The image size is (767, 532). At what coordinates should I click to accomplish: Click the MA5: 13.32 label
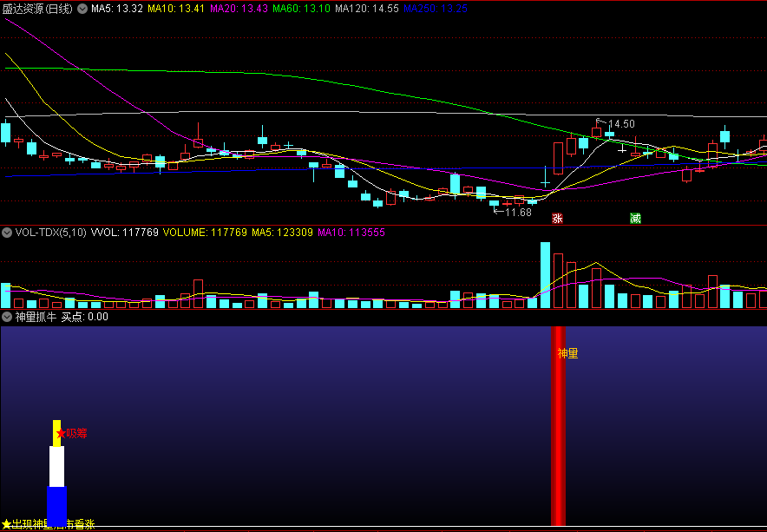(117, 9)
